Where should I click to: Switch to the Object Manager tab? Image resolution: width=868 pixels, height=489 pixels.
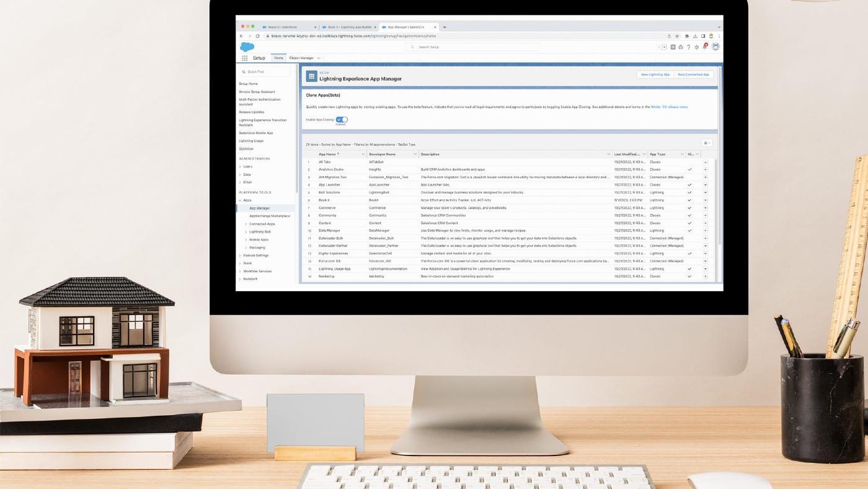(302, 57)
